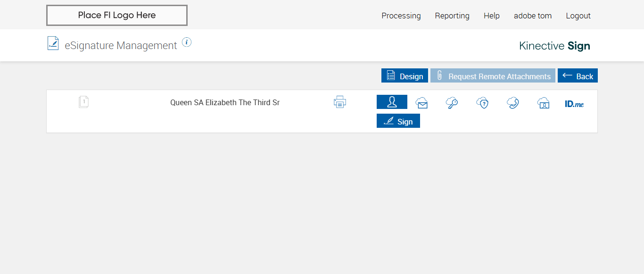This screenshot has height=274, width=644.
Task: Open the Help menu
Action: click(x=492, y=16)
